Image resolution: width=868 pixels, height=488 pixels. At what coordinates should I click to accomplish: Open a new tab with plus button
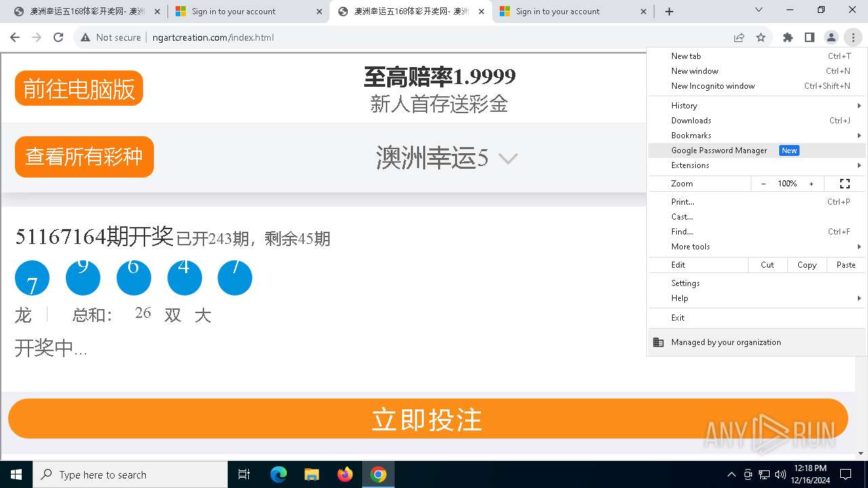[x=669, y=12]
